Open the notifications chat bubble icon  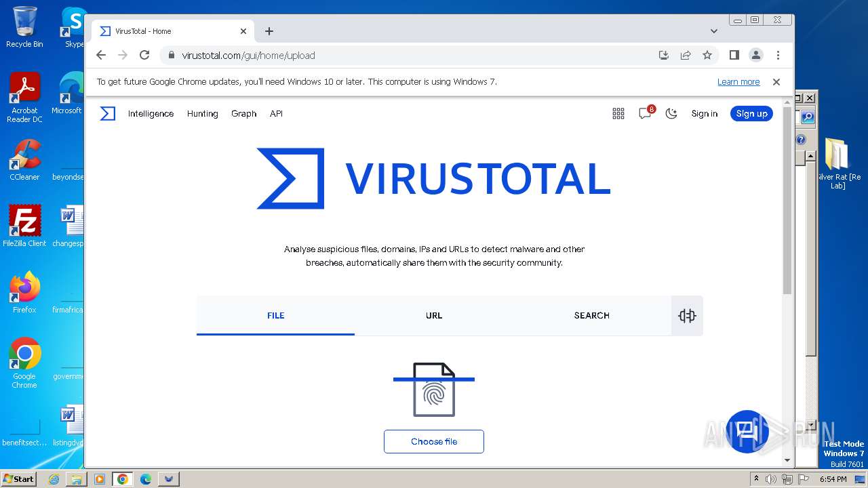645,114
